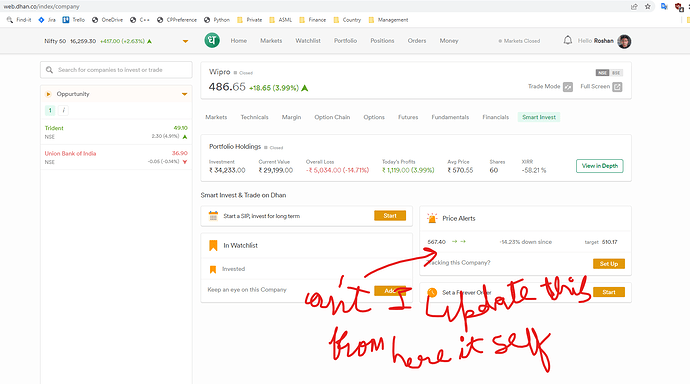The height and width of the screenshot is (384, 690).
Task: Go to the Home menu
Action: point(239,41)
